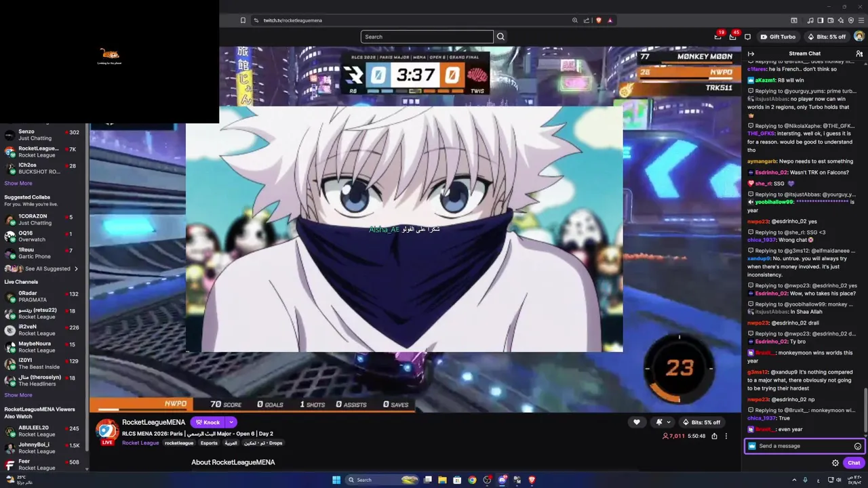Click the share page icon in address bar

point(587,20)
